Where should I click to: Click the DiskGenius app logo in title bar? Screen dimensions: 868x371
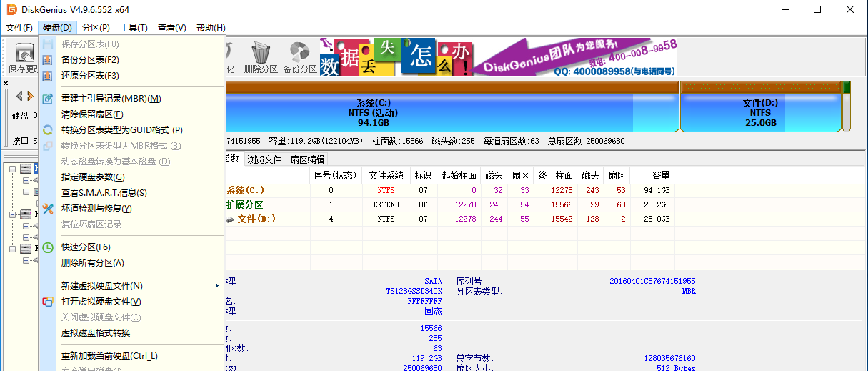[x=11, y=9]
